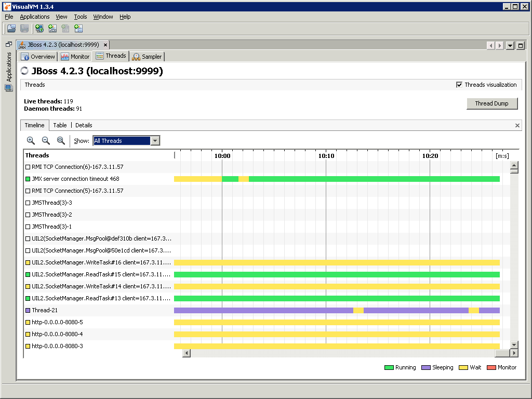Screen dimensions: 532x399
Task: Switch to the Monitor tab
Action: coord(75,57)
